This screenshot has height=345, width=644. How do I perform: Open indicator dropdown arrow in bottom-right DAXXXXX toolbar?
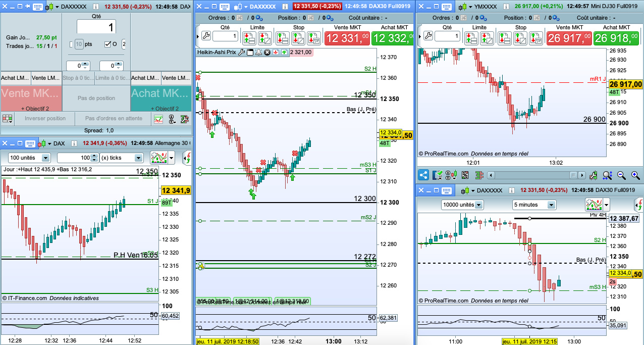point(606,205)
